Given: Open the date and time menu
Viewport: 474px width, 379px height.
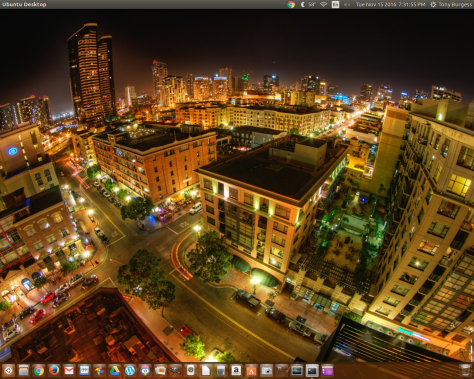Looking at the screenshot, I should click(x=390, y=4).
